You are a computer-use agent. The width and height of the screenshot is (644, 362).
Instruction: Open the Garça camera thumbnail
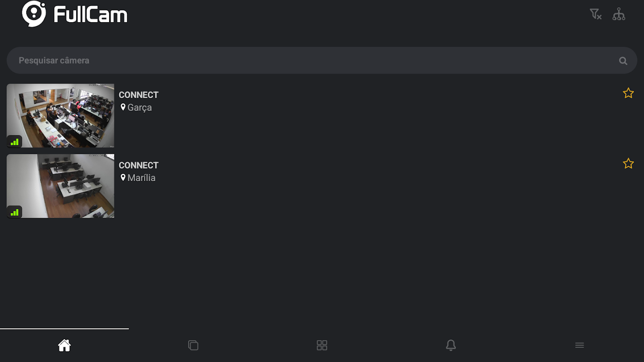point(60,116)
